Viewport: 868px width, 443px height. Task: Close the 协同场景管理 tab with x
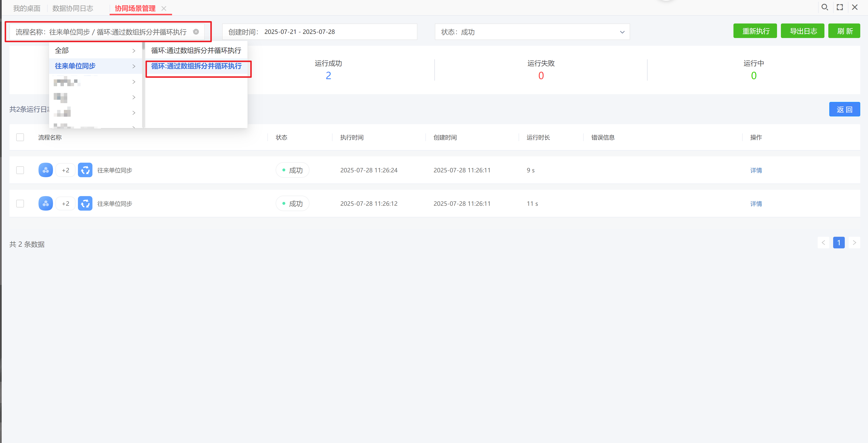(x=164, y=8)
